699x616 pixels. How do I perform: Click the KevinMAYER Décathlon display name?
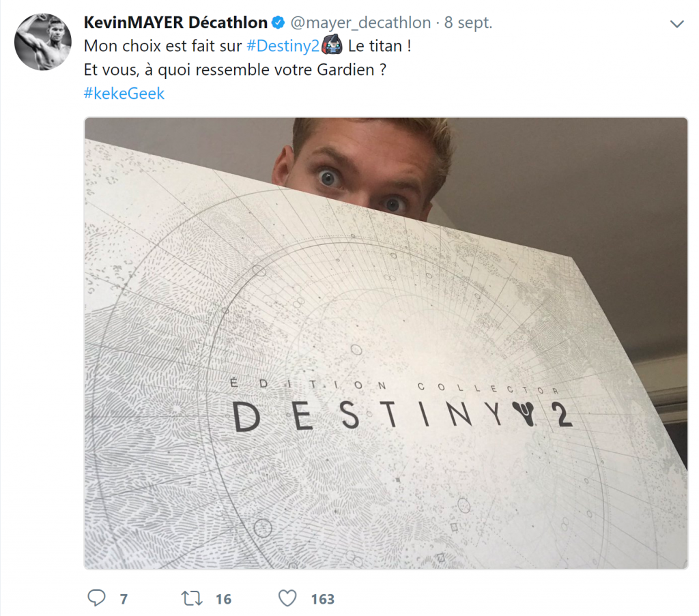coord(175,23)
